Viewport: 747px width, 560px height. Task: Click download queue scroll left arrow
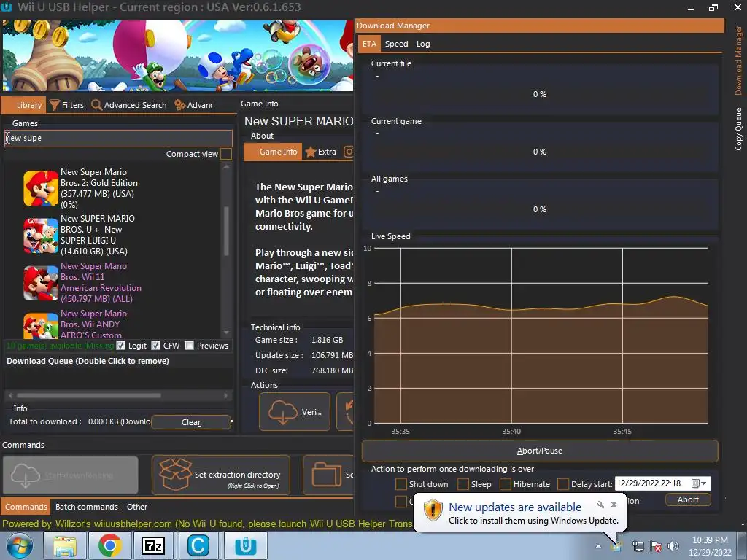tap(10, 395)
